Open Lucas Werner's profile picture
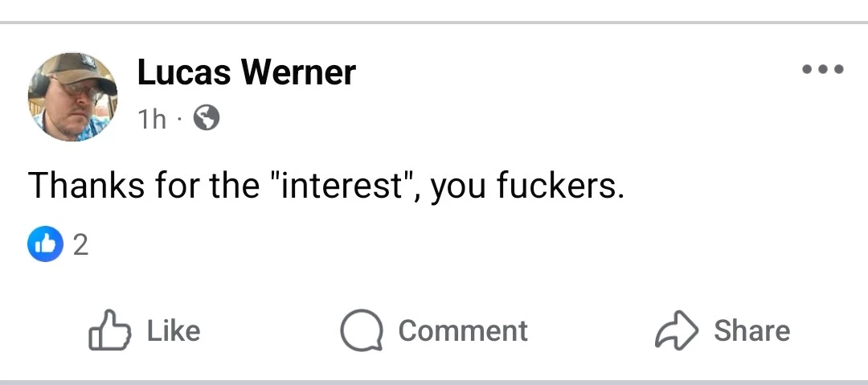Viewport: 868px width, 385px height. pyautogui.click(x=72, y=96)
